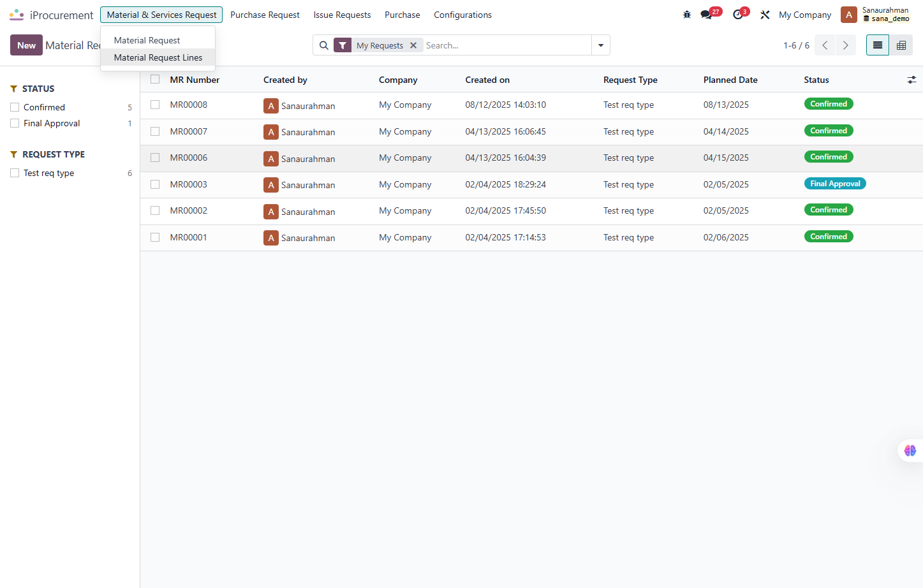
Task: Open the Purchase menu
Action: point(402,15)
